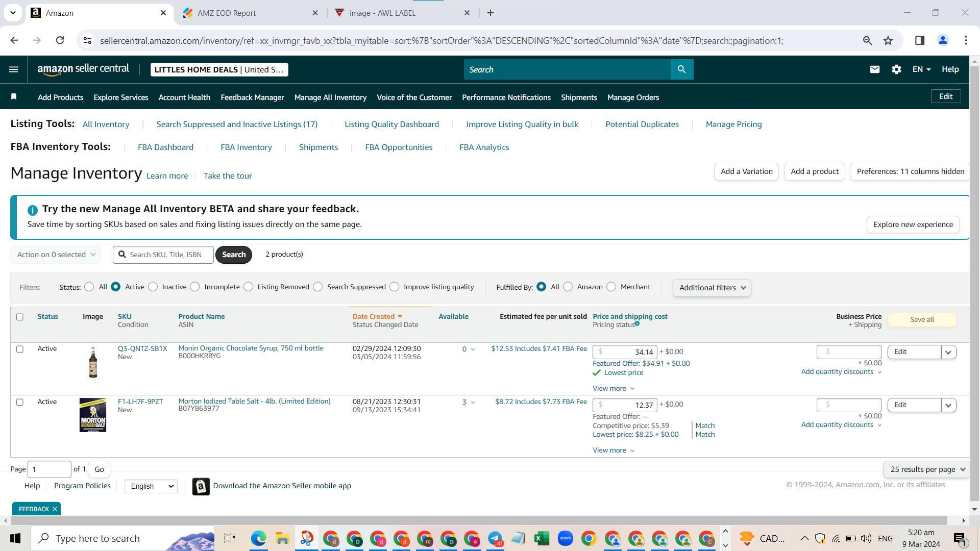Screen dimensions: 980x551
Task: Open Edit dropdown arrow for Morton salt row
Action: pyautogui.click(x=948, y=405)
